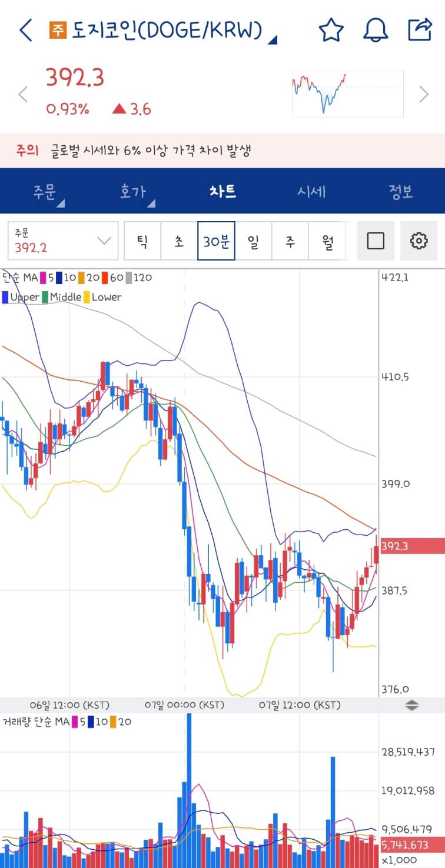Tap the ▲3.6 price change value
The image size is (445, 868).
click(131, 109)
